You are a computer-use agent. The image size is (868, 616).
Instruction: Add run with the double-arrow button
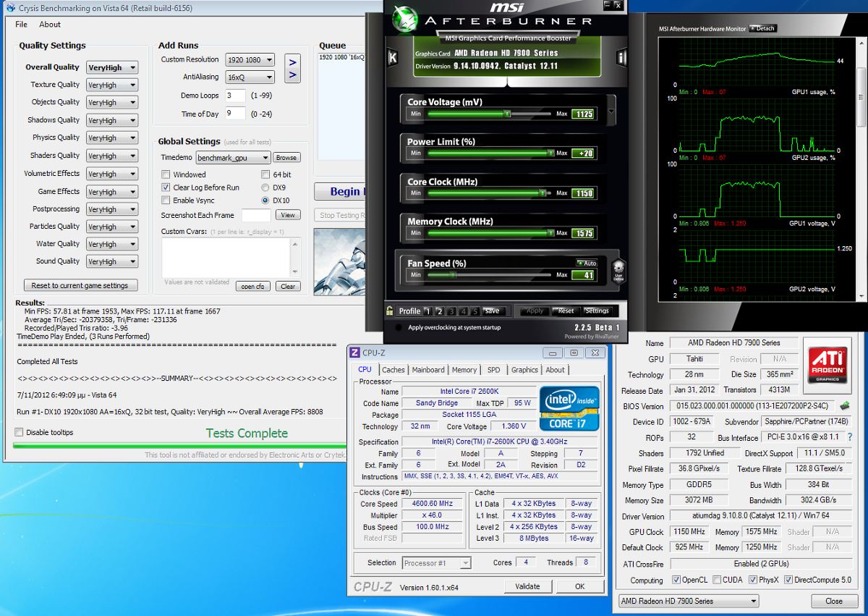[292, 69]
